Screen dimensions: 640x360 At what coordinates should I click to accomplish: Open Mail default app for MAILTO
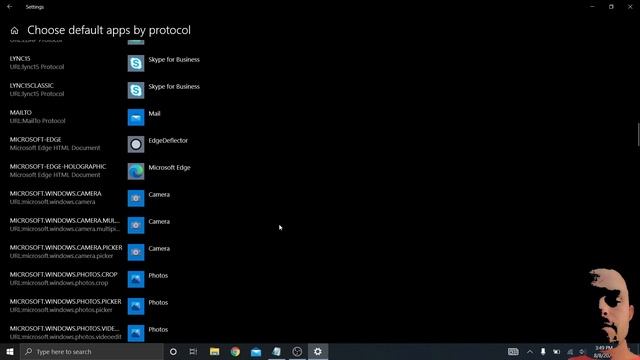click(136, 118)
